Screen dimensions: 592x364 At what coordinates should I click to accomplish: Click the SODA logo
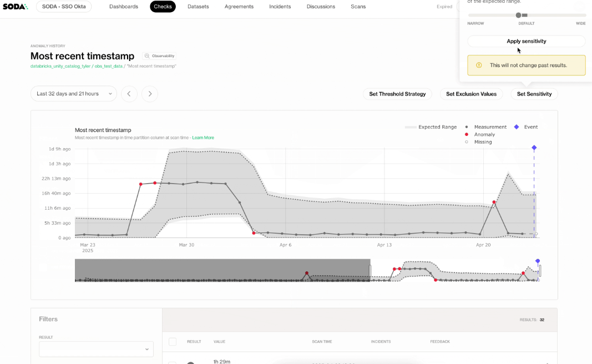pyautogui.click(x=15, y=7)
